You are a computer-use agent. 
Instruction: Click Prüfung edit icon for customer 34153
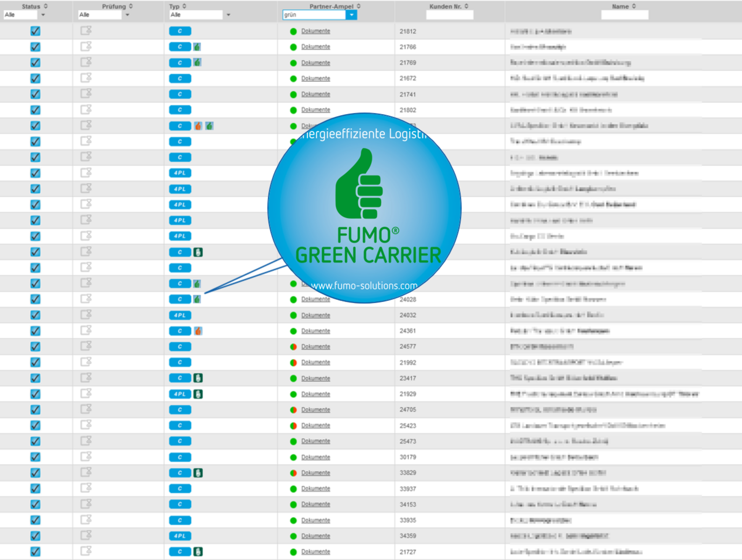86,504
